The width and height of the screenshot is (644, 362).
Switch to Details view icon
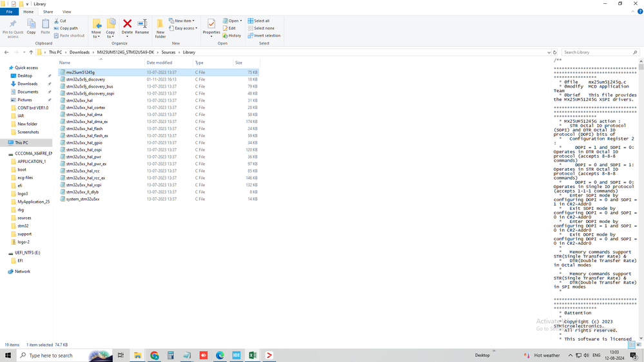point(632,345)
